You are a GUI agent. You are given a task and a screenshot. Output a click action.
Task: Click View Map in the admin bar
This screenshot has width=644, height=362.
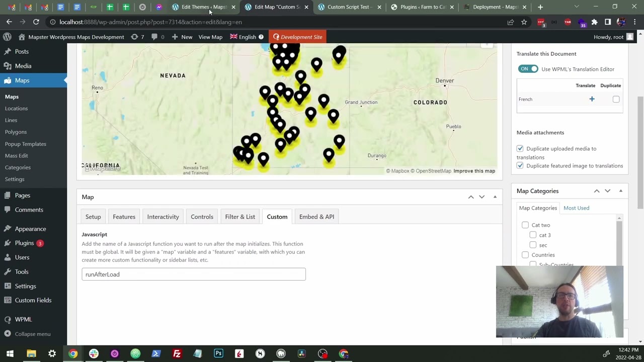pyautogui.click(x=210, y=37)
